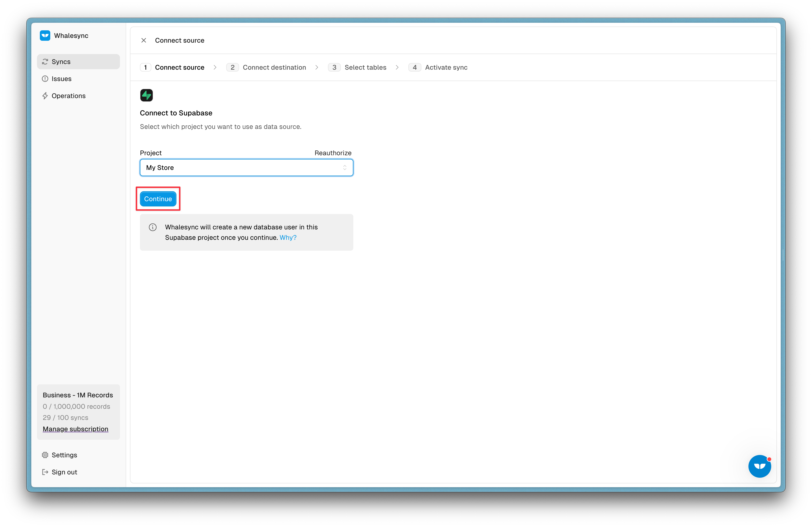Select step 3 Select tables

357,68
